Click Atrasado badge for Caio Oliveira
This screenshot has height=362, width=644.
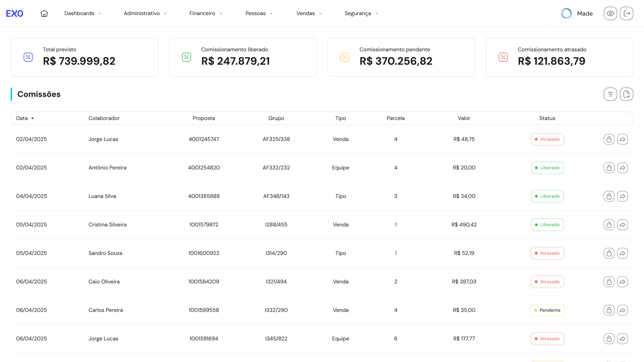[547, 282]
